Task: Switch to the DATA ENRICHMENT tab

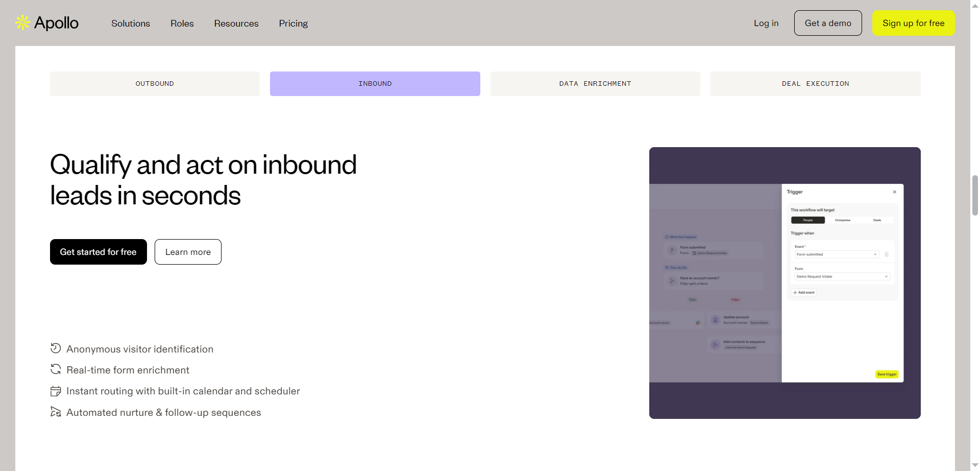Action: [595, 83]
